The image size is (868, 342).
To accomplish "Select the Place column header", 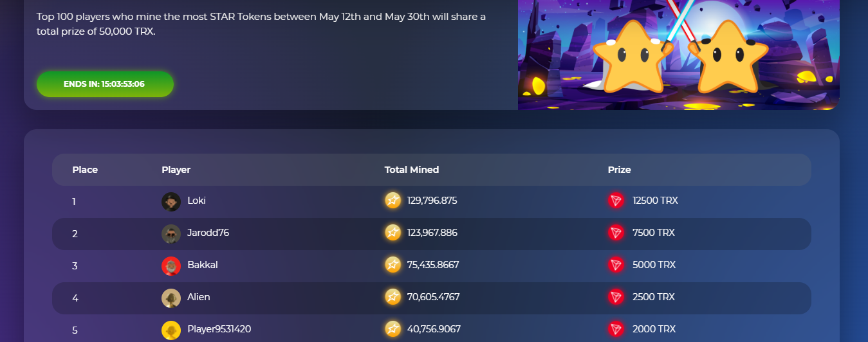I will 85,170.
